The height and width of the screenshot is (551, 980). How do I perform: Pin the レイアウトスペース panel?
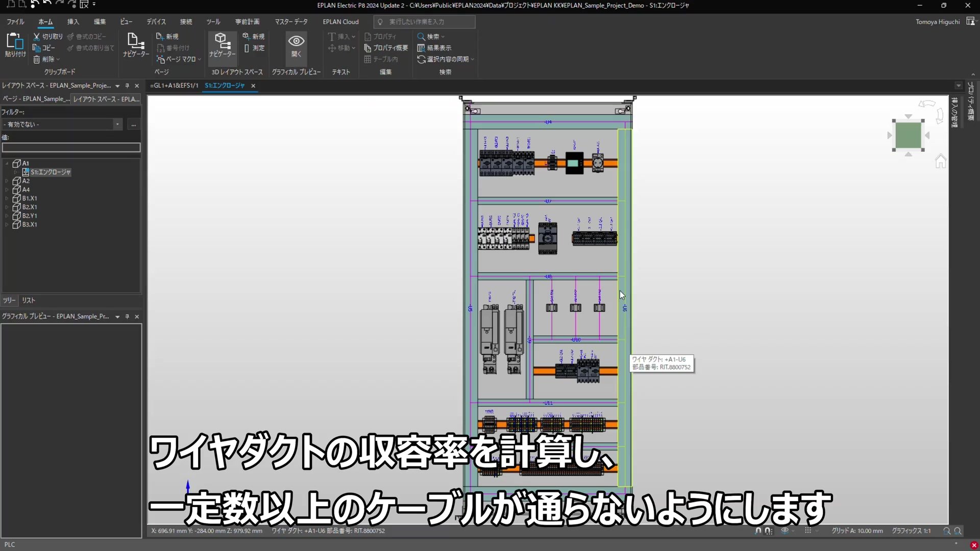pyautogui.click(x=127, y=86)
